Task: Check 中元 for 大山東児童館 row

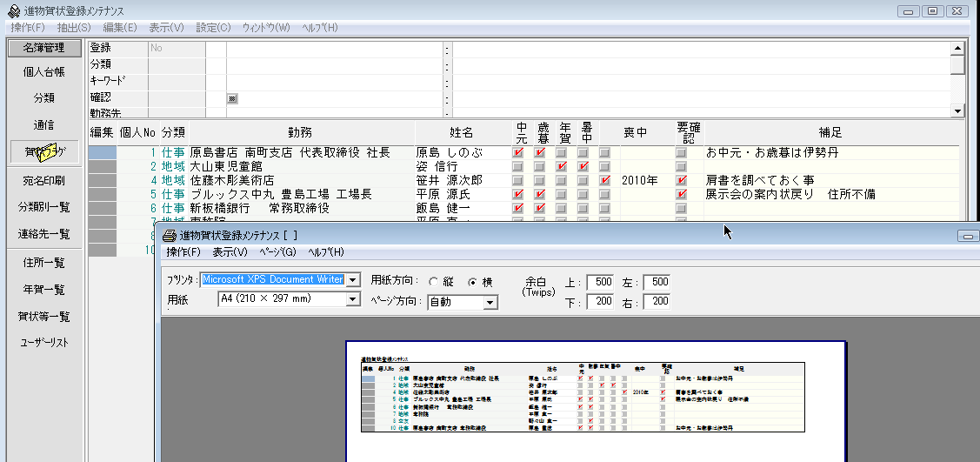Action: [517, 166]
